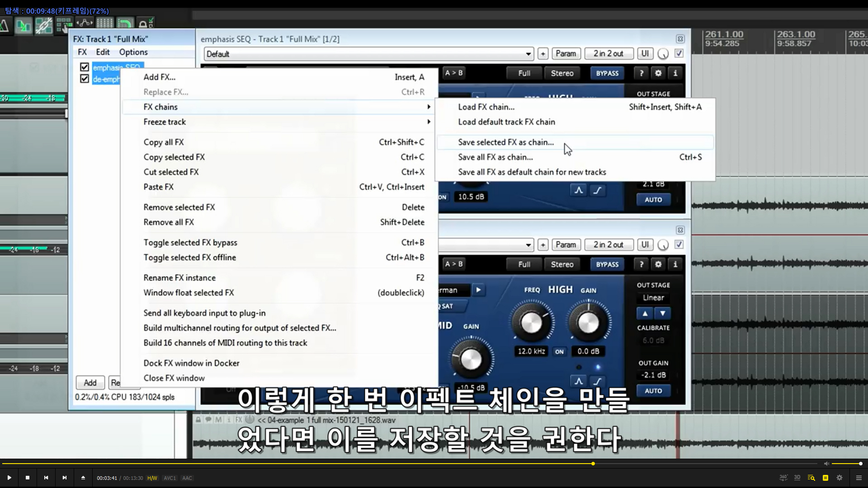The height and width of the screenshot is (488, 868).
Task: Toggle grid lines toolbar icon
Action: 104,23
